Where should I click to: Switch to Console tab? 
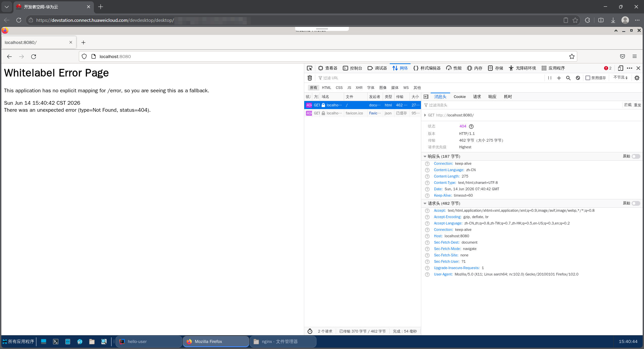click(353, 68)
